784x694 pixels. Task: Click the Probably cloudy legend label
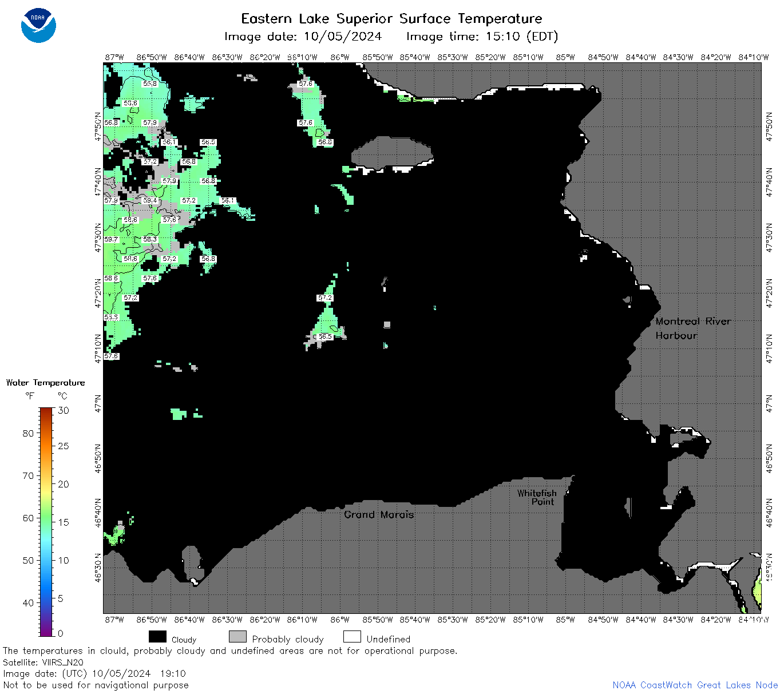coord(288,639)
